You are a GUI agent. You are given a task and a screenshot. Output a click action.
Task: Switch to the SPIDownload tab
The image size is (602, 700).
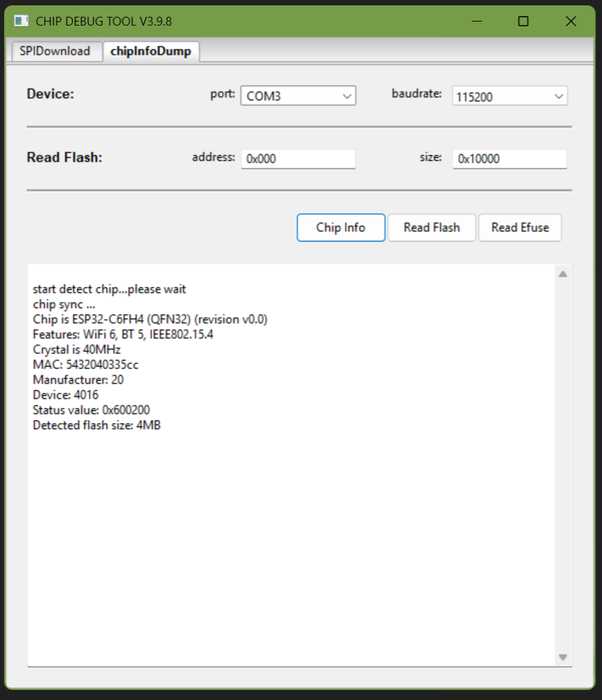tap(56, 51)
